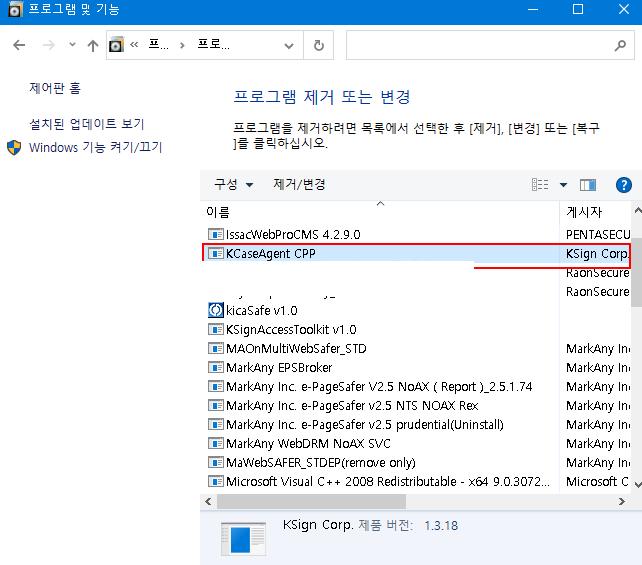Image resolution: width=642 pixels, height=565 pixels.
Task: Click the address bar control panel icon
Action: 116,45
